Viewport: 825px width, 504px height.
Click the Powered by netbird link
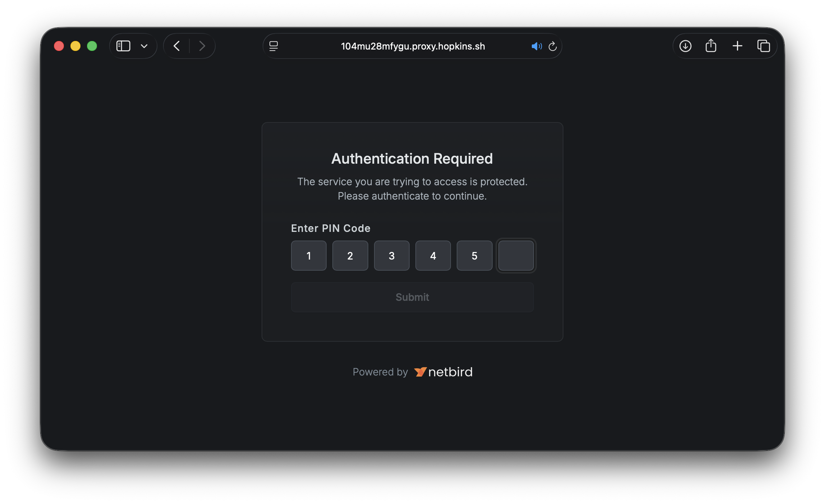pos(412,372)
